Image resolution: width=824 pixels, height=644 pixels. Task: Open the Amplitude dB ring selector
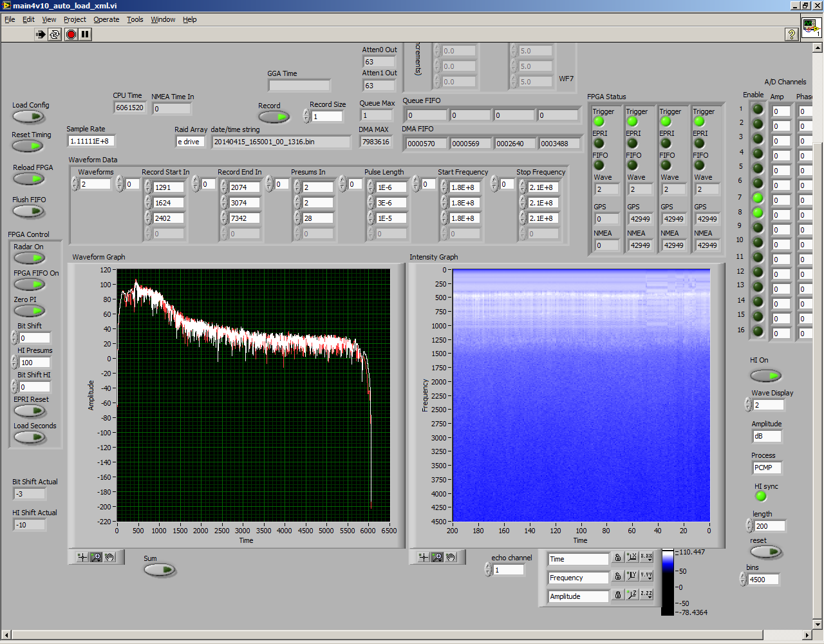[x=767, y=437]
